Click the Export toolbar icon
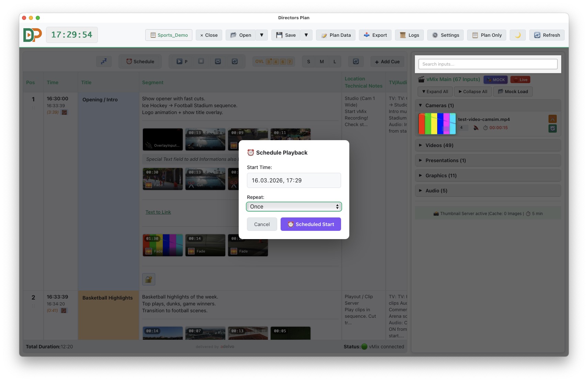This screenshot has height=382, width=588. [x=375, y=35]
